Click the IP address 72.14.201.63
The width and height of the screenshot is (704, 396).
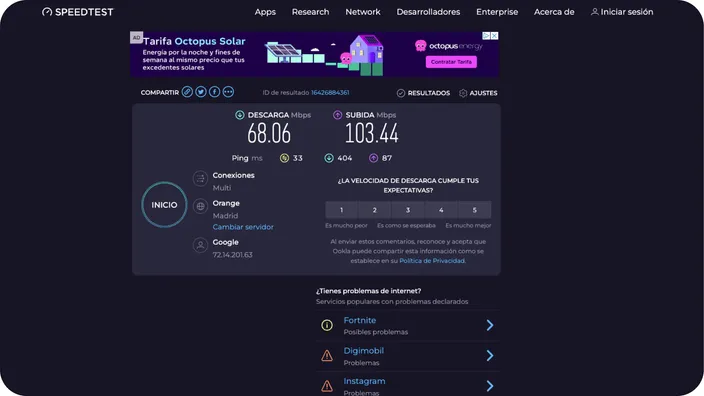(x=233, y=255)
